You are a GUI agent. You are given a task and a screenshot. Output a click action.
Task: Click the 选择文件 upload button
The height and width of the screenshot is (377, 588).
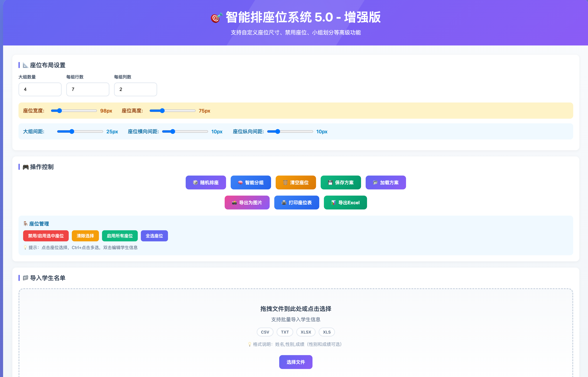(296, 362)
